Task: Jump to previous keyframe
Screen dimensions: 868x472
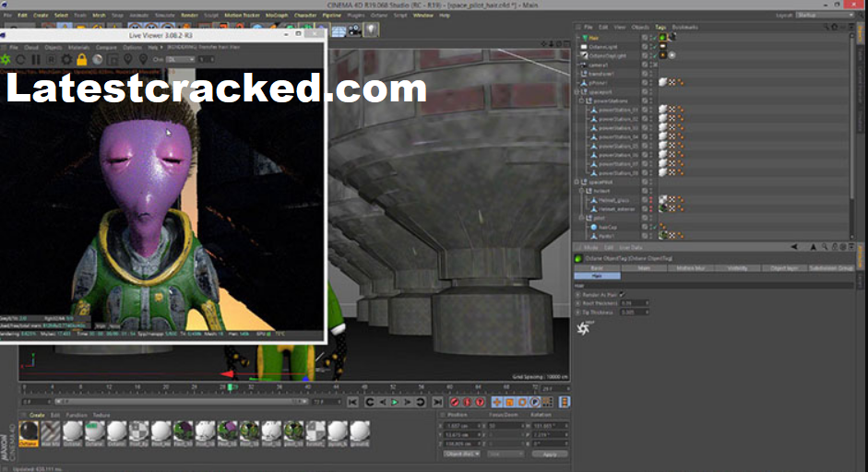Action: point(370,402)
